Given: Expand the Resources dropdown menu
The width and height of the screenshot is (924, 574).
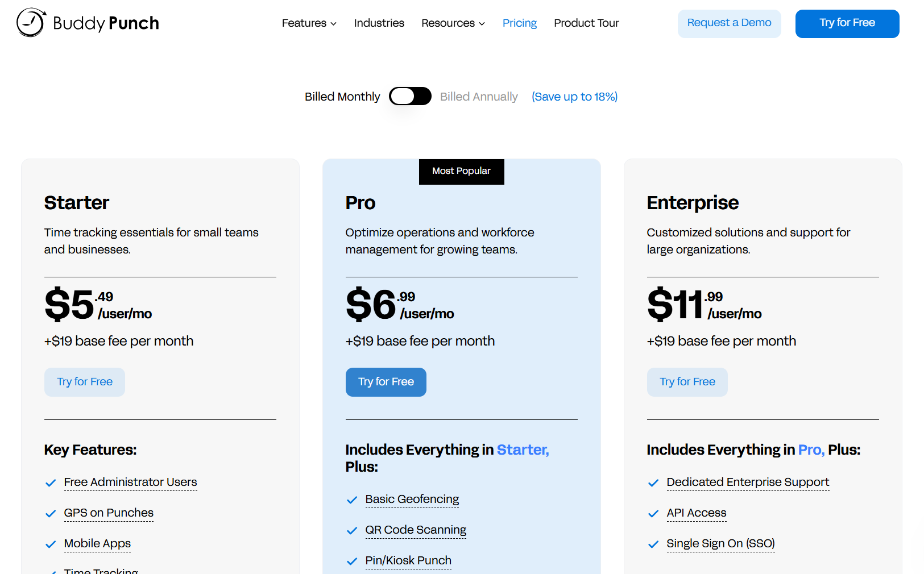Looking at the screenshot, I should coord(453,23).
